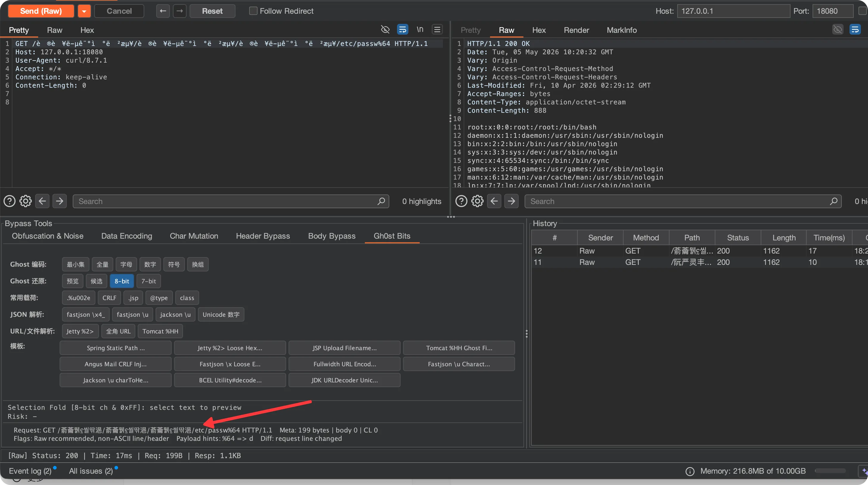The width and height of the screenshot is (868, 485).
Task: Jump to previous match in request search
Action: [42, 201]
